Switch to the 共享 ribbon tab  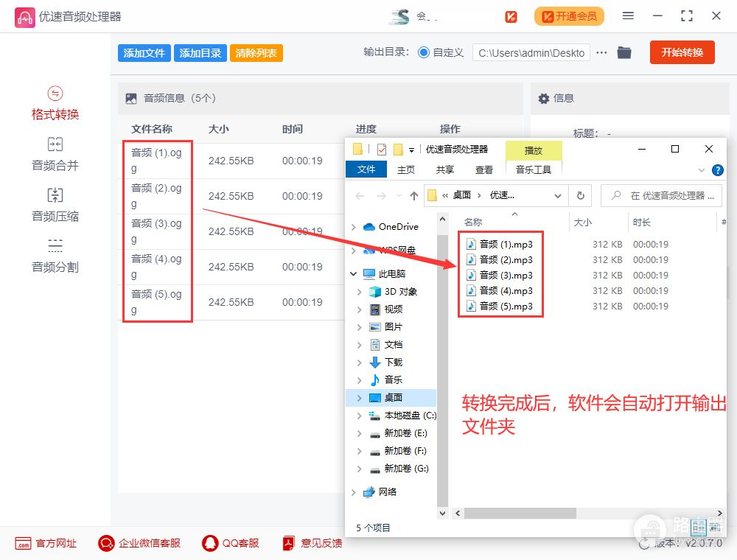(445, 169)
